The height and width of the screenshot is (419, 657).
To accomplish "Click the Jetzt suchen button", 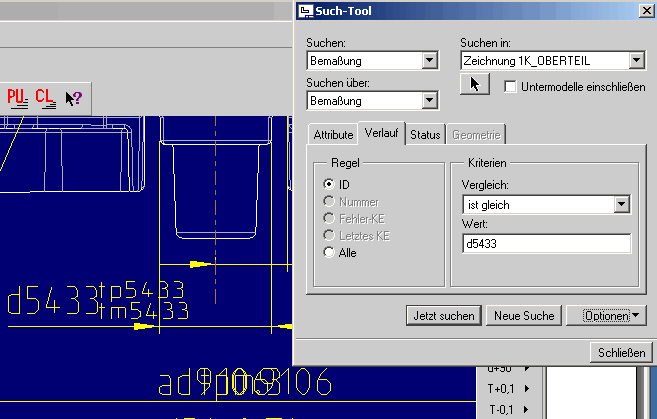I will point(444,316).
